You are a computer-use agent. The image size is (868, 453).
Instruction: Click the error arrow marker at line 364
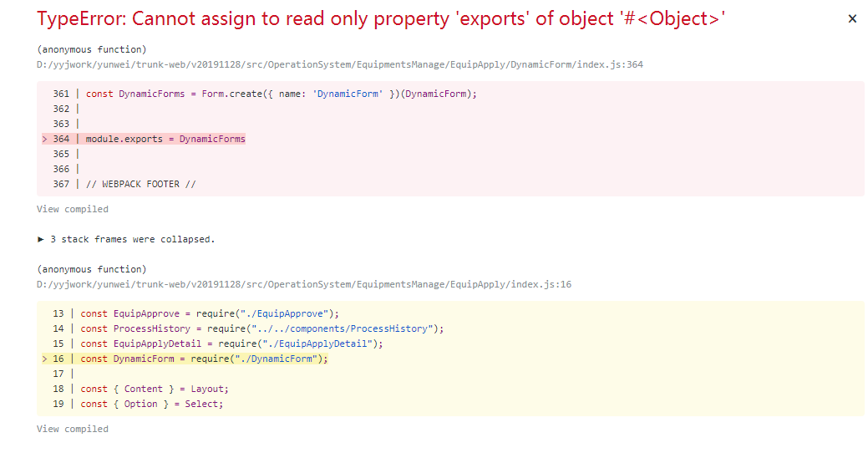tap(44, 139)
